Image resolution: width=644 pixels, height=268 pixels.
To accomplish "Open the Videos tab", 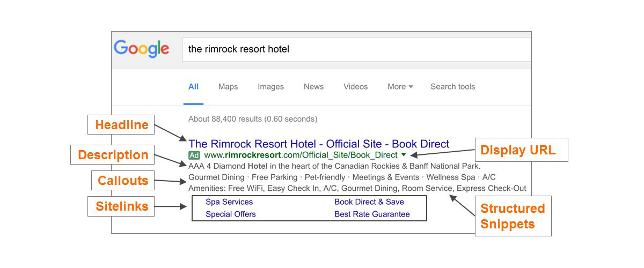I will pos(356,86).
